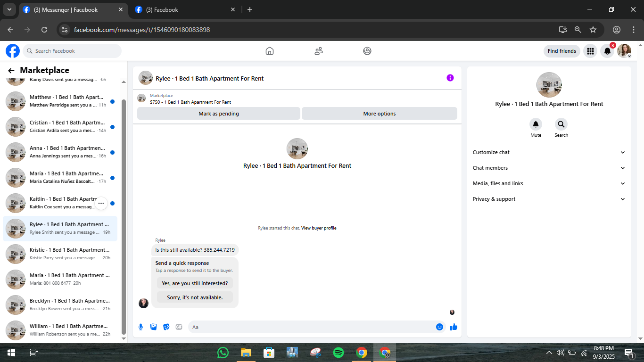Open the Chrome tab search dropdown
644x362 pixels.
(9, 9)
